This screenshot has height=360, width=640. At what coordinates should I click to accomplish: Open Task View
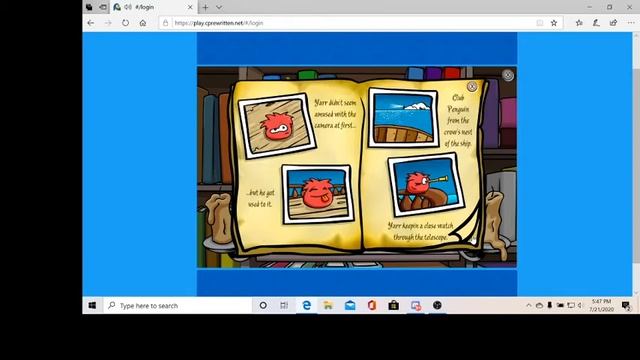click(284, 305)
